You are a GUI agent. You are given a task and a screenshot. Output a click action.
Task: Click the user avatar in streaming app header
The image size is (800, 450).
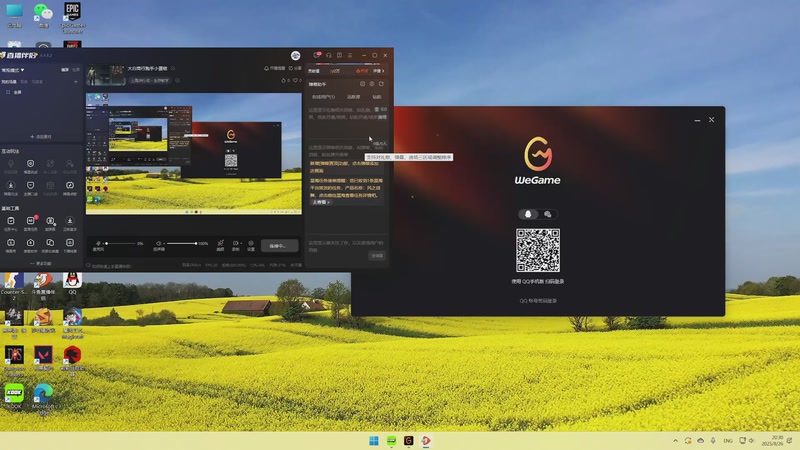295,56
